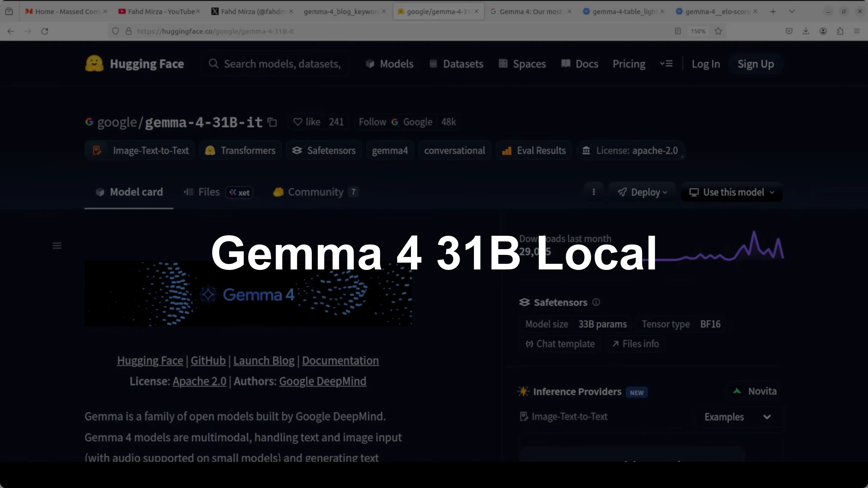Expand the Deploy options dropdown

pyautogui.click(x=642, y=192)
